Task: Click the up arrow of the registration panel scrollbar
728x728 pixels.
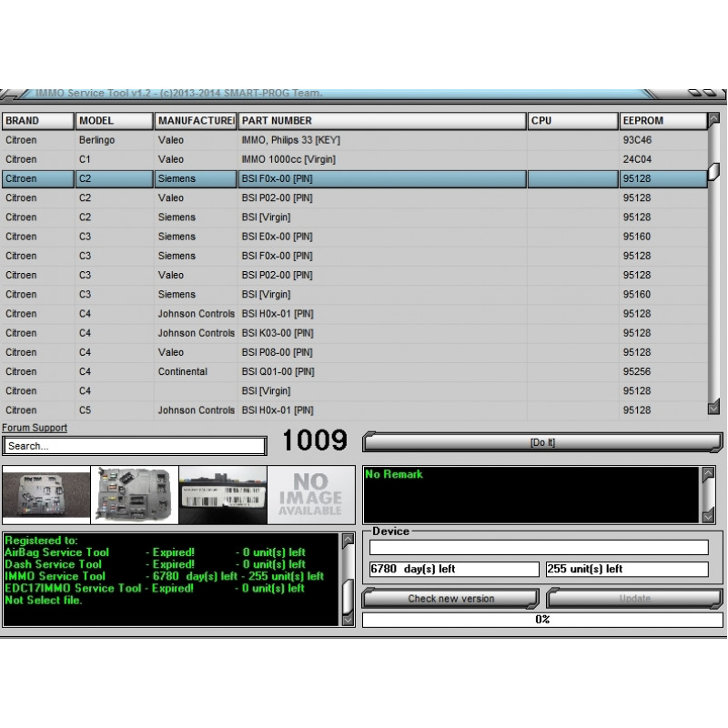Action: [x=349, y=538]
